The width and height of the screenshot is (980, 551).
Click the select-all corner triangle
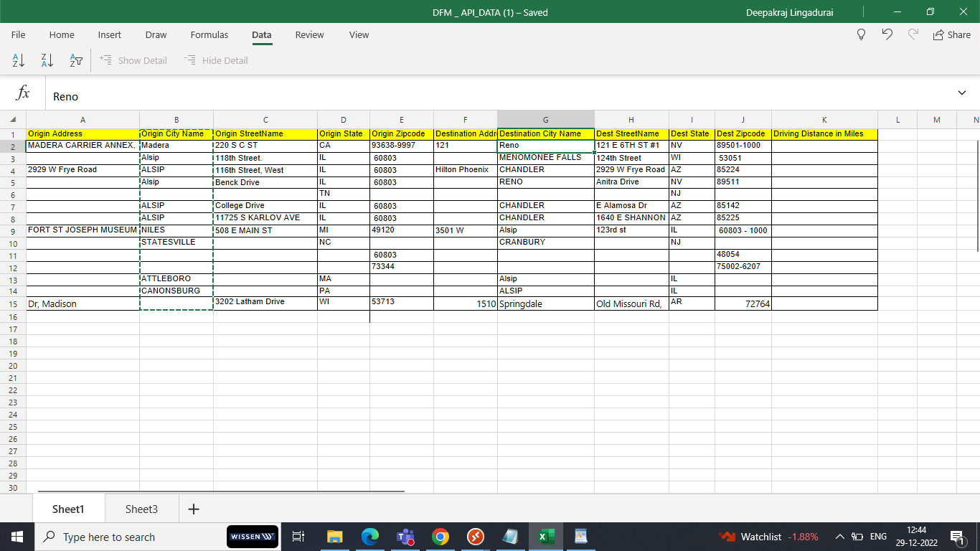coord(13,119)
